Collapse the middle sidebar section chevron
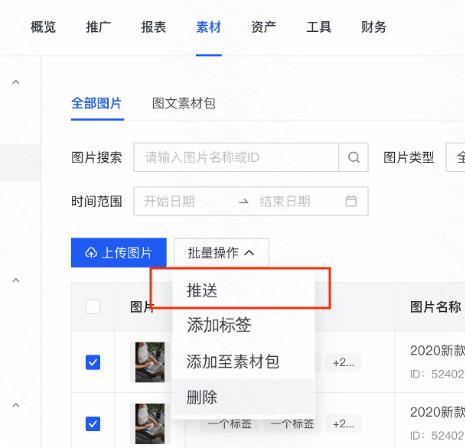The height and width of the screenshot is (448, 465). click(x=16, y=280)
